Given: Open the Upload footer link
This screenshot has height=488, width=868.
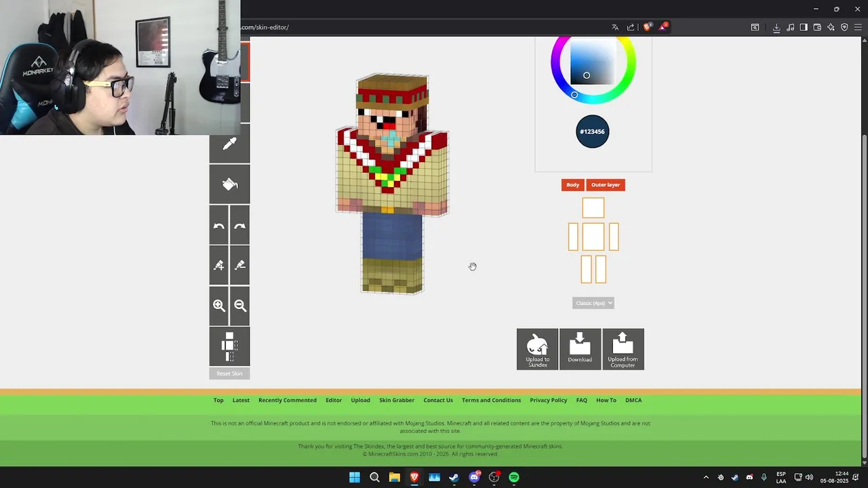Looking at the screenshot, I should (x=361, y=400).
